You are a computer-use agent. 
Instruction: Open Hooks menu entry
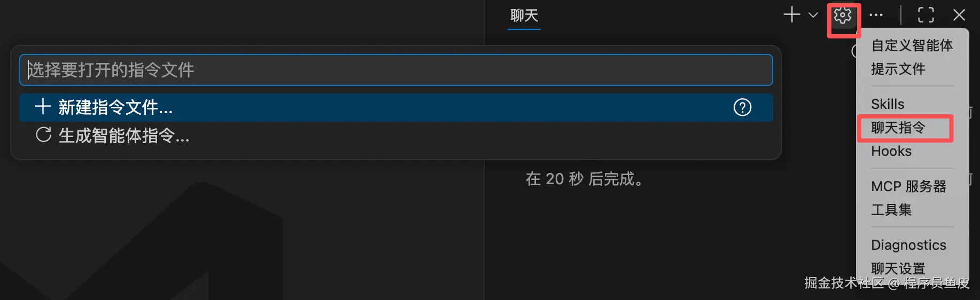891,151
